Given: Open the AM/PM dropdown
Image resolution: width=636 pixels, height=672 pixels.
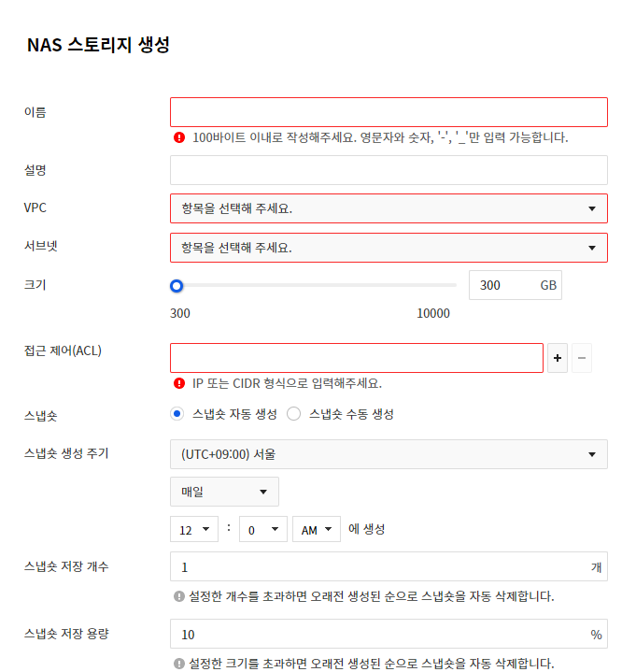Looking at the screenshot, I should (x=317, y=529).
